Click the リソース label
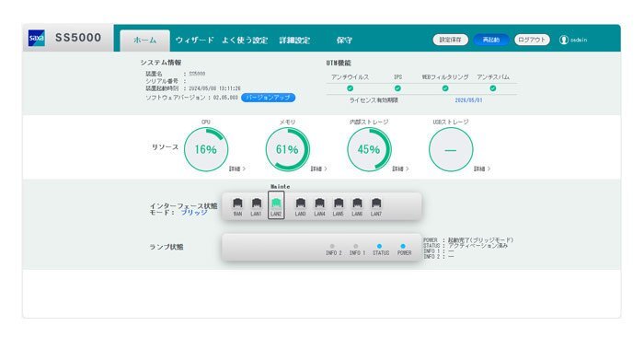 165,147
